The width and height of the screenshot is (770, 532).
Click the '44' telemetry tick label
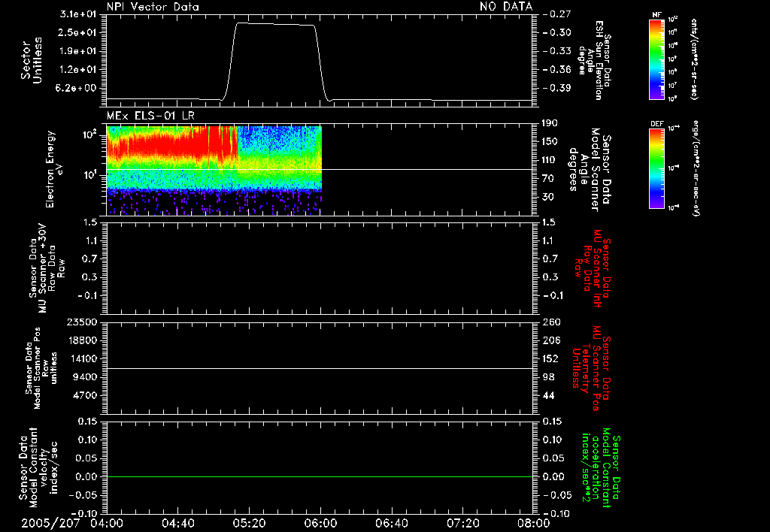click(548, 395)
